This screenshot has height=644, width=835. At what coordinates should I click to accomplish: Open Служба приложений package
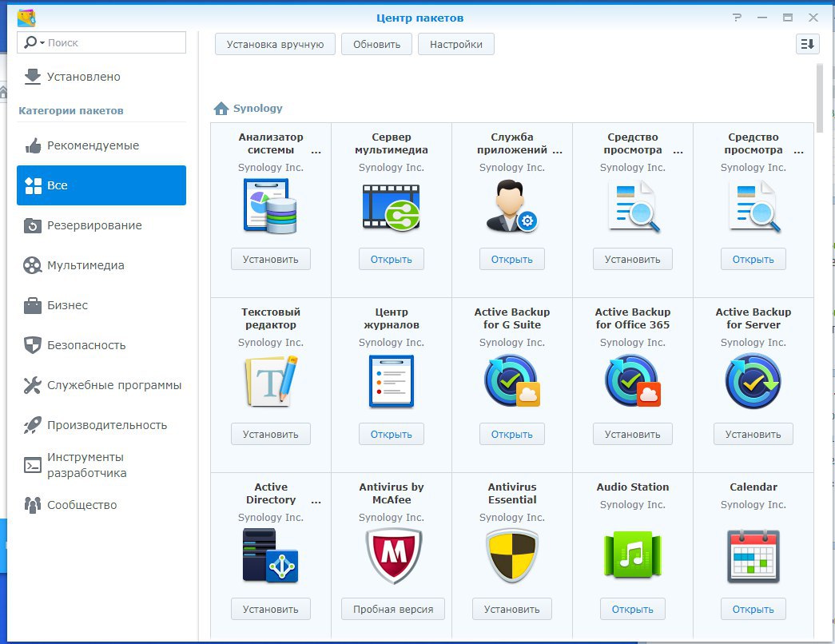tap(511, 259)
